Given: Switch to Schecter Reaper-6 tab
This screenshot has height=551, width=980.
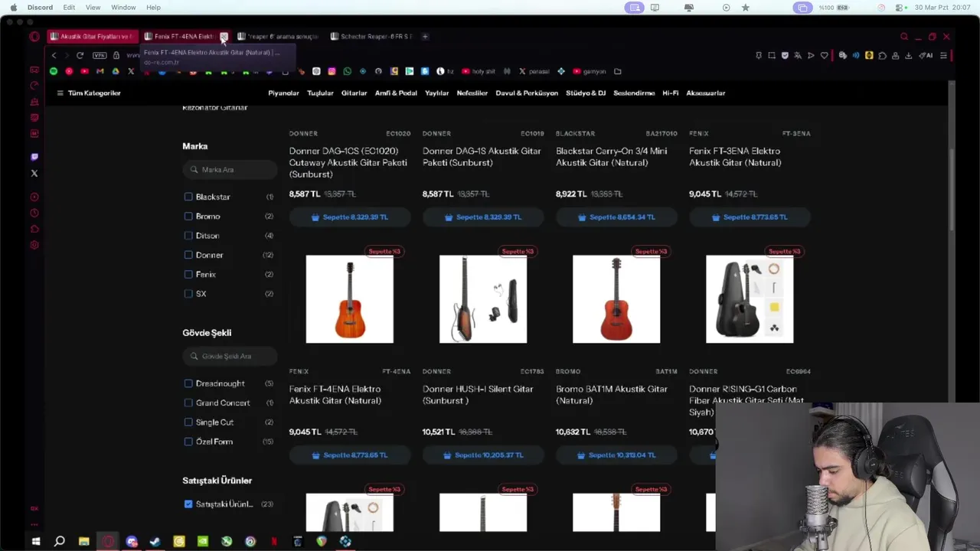Looking at the screenshot, I should 371,36.
